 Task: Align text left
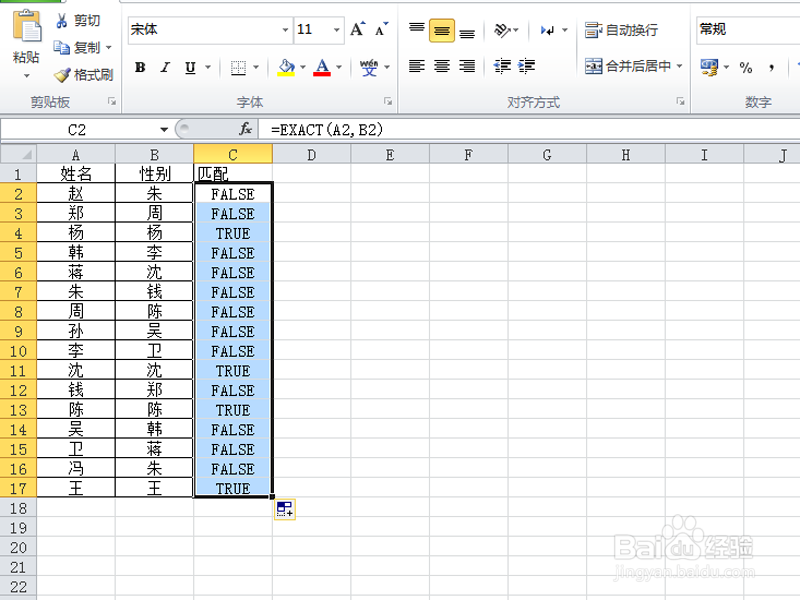pos(417,66)
